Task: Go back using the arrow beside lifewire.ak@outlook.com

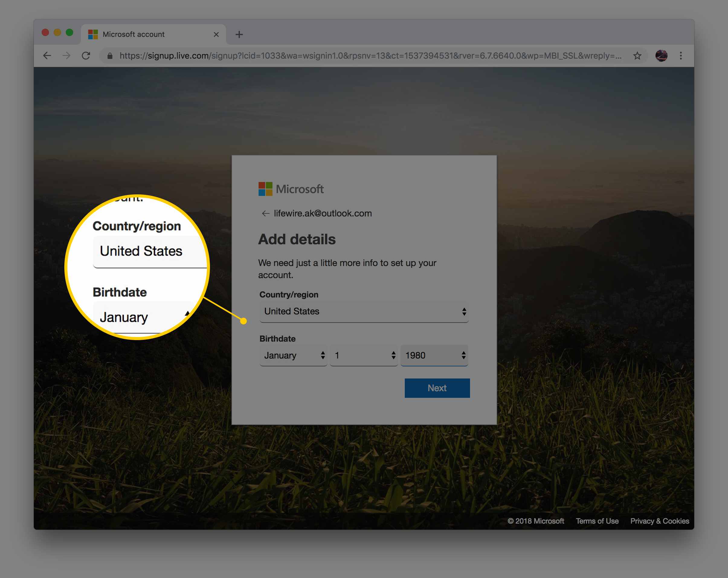Action: pos(266,213)
